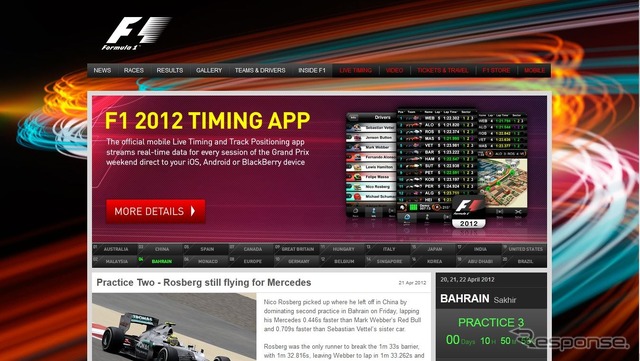
Task: Click the MORE DETAILS button
Action: click(x=156, y=211)
